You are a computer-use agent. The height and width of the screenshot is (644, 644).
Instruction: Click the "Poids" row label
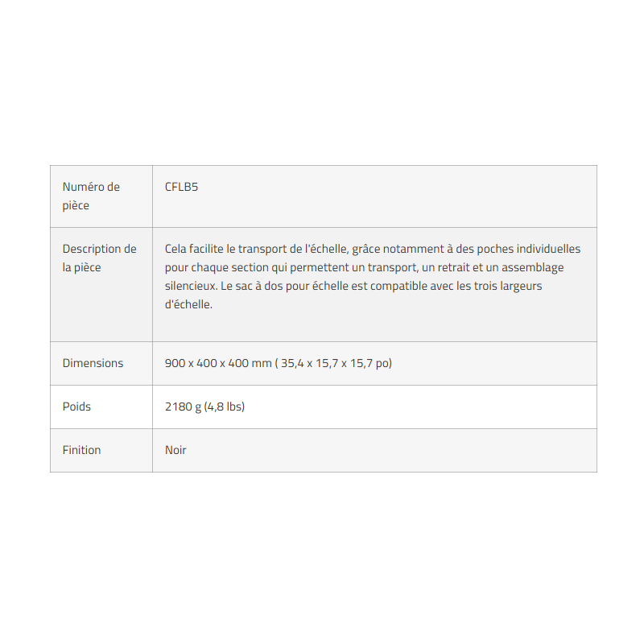point(76,407)
